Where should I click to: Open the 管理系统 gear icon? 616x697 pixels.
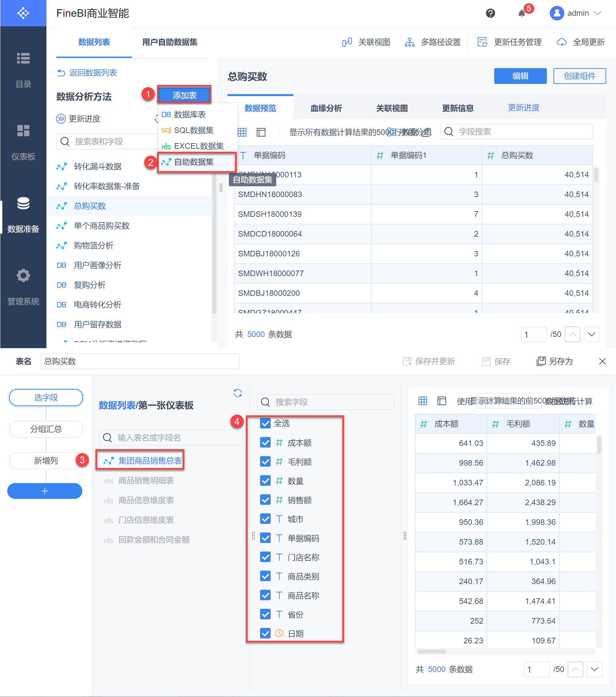coord(23,275)
